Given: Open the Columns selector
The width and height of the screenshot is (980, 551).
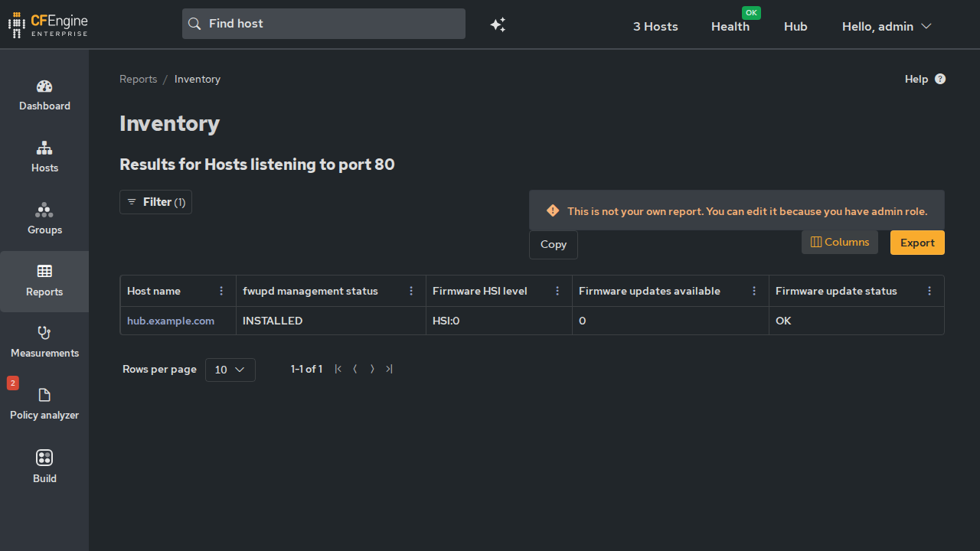Looking at the screenshot, I should point(840,242).
